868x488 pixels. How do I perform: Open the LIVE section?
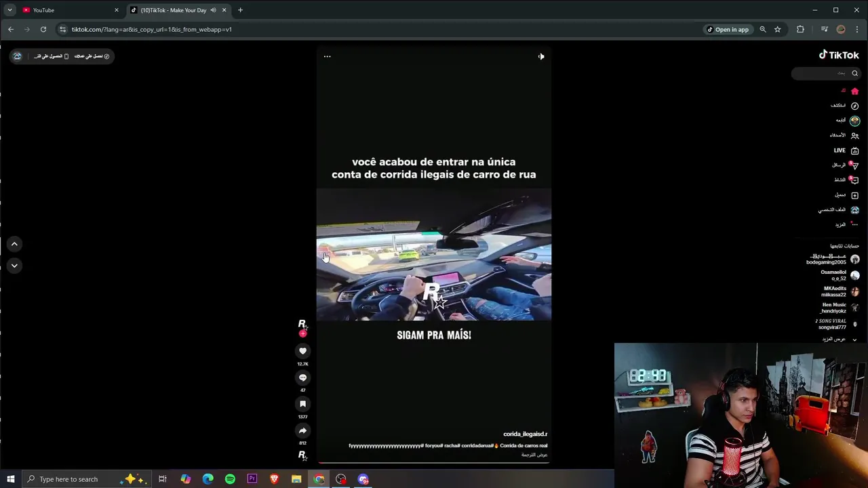846,150
